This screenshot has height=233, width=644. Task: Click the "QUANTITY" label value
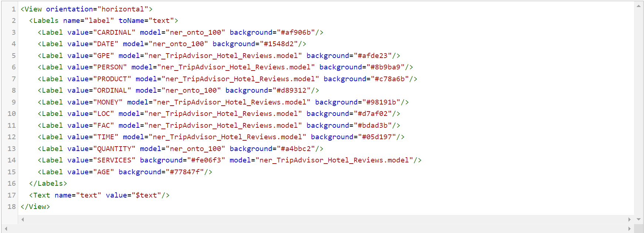114,149
